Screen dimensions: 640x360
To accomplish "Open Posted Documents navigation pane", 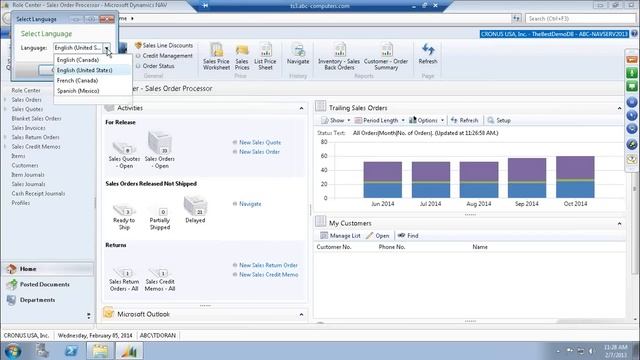I will (48, 284).
